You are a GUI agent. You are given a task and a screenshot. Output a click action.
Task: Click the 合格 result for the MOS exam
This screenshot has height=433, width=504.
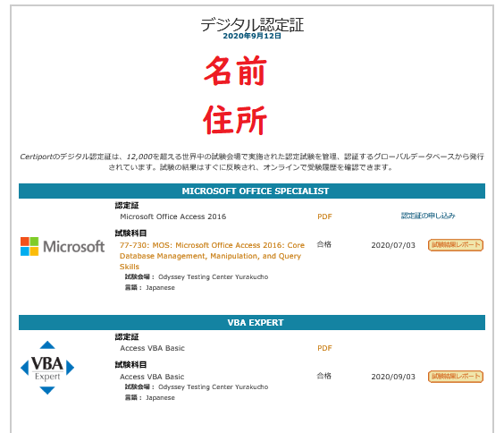323,244
